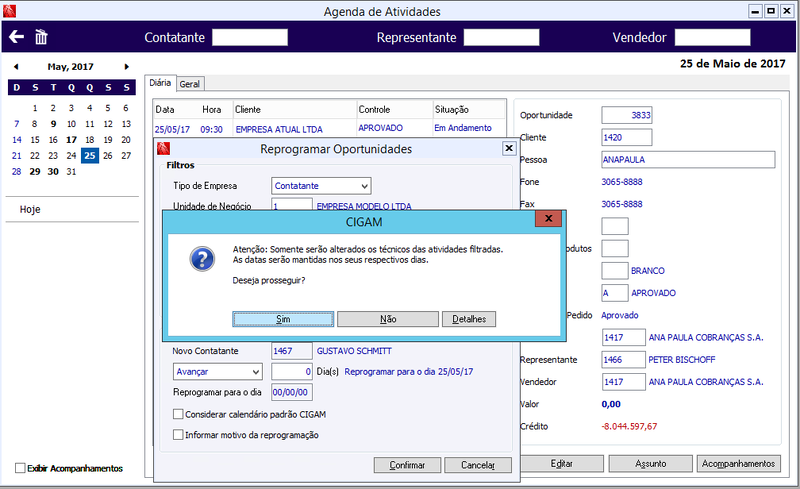
Task: Open the Avançar dropdown
Action: pos(218,372)
